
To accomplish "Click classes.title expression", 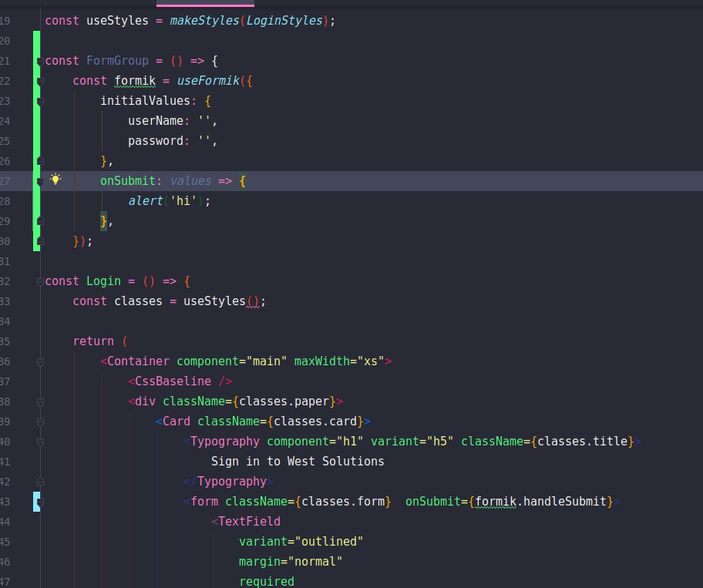I will pos(583,442).
